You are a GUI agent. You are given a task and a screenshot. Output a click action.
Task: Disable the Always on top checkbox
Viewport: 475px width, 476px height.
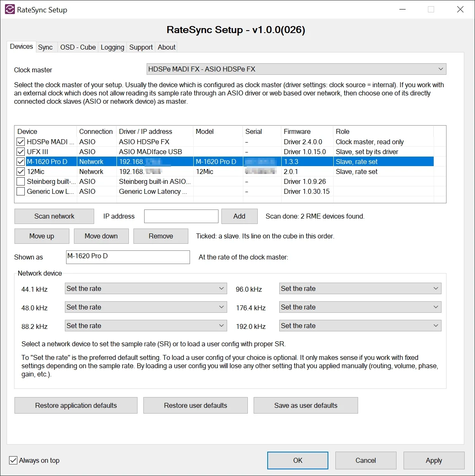pos(13,460)
